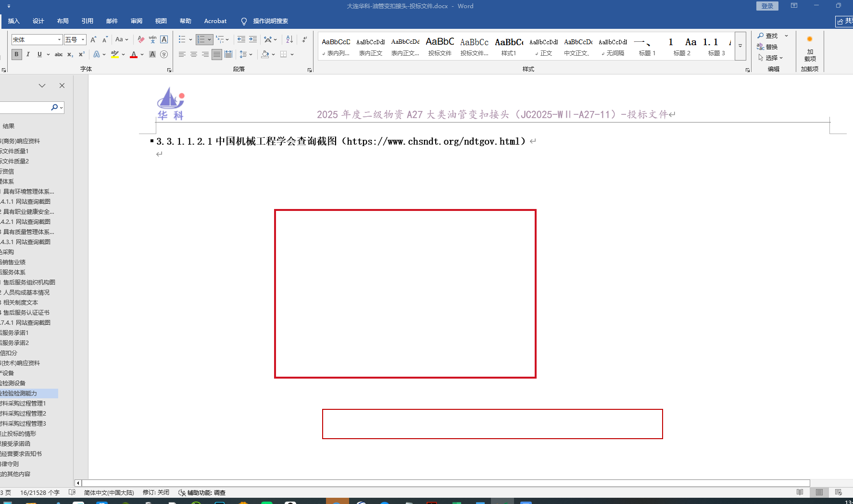Close the navigation pane
853x504 pixels.
tap(62, 86)
